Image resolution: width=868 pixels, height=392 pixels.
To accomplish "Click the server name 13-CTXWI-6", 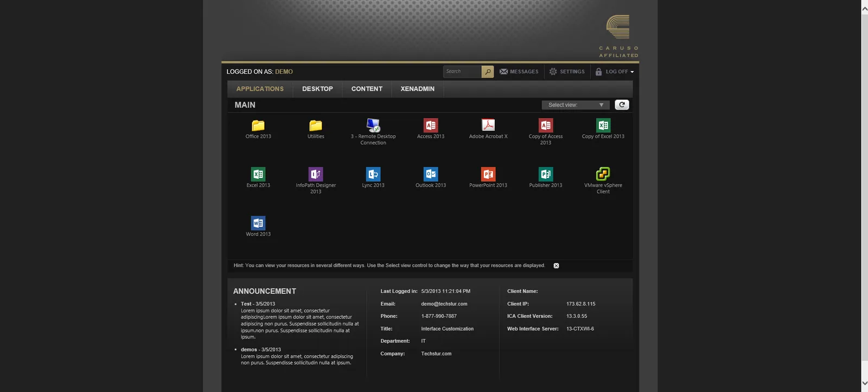I will pos(580,329).
